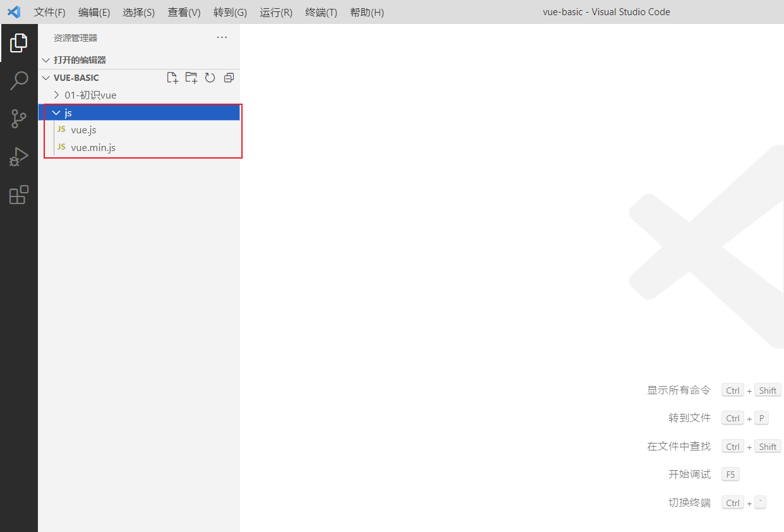Open vue.min.js from the explorer
Viewport: 784px width, 532px height.
tap(93, 147)
